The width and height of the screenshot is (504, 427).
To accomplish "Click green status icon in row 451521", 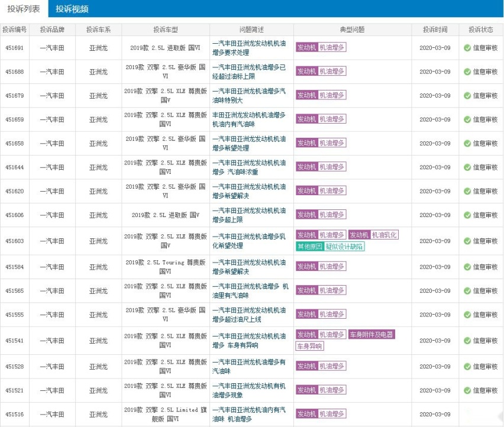I will click(467, 390).
